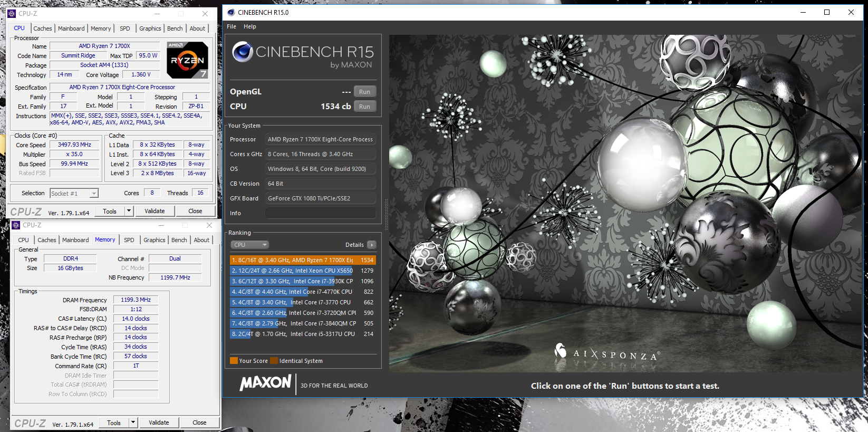Switch to CPU tab in lower CPU-Z window
Image resolution: width=868 pixels, height=432 pixels.
tap(24, 240)
